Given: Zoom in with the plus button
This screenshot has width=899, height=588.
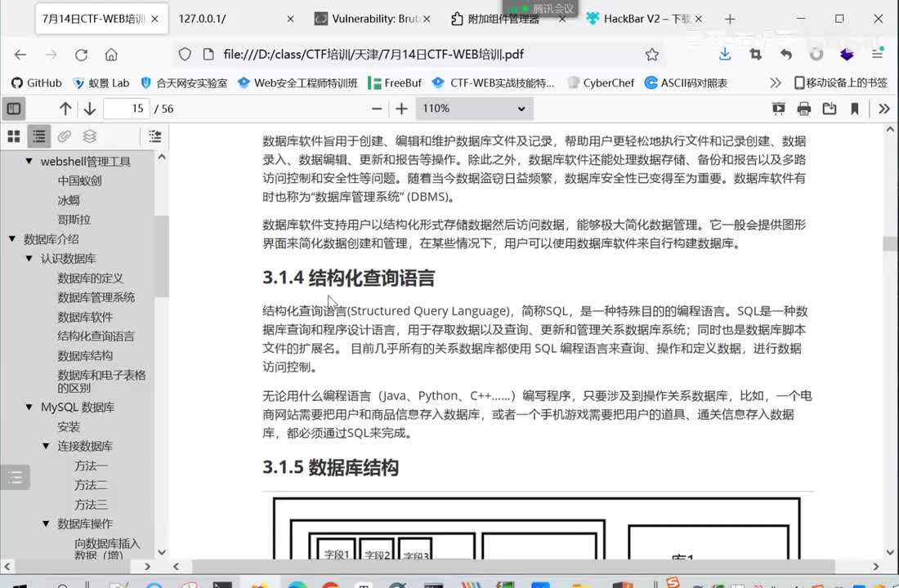Looking at the screenshot, I should click(401, 109).
